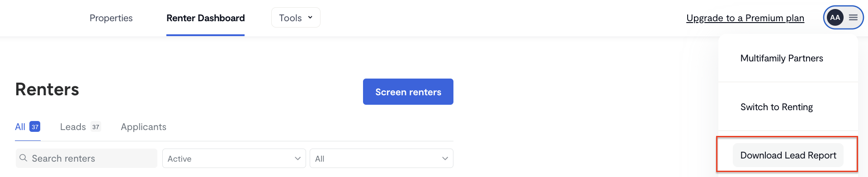Select Switch to Renting menu item

pos(777,107)
